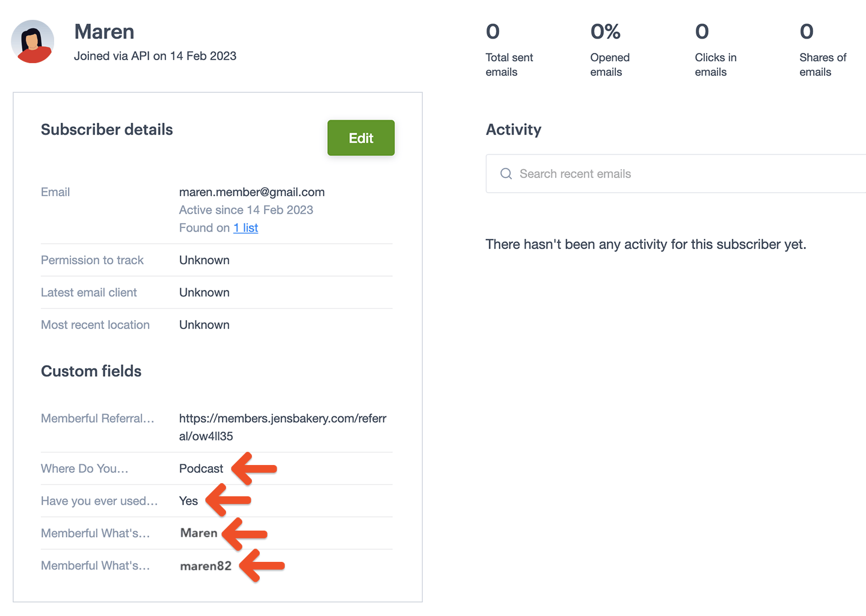Click the red arrow beside Yes
866x616 pixels.
click(229, 500)
